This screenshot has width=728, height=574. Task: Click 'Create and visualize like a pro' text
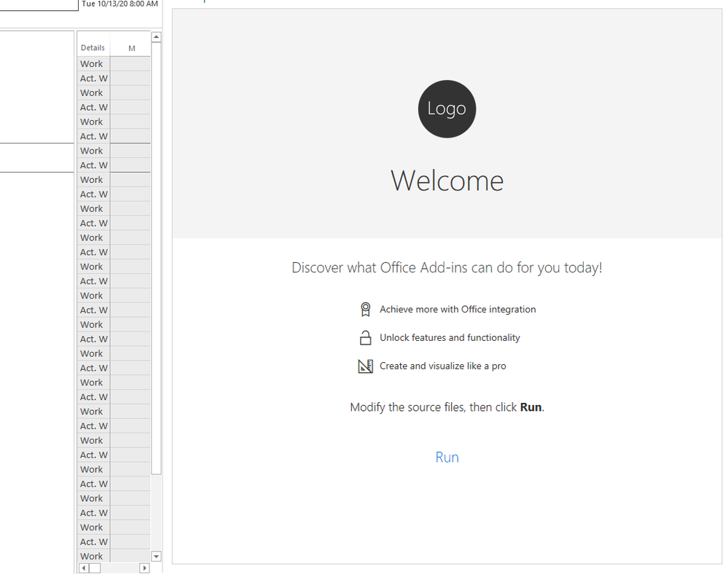click(442, 366)
